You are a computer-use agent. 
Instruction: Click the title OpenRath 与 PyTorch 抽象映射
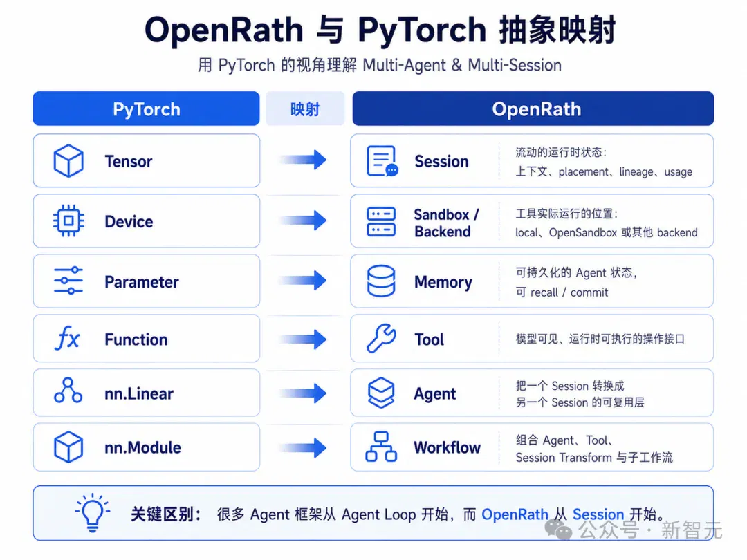[380, 30]
